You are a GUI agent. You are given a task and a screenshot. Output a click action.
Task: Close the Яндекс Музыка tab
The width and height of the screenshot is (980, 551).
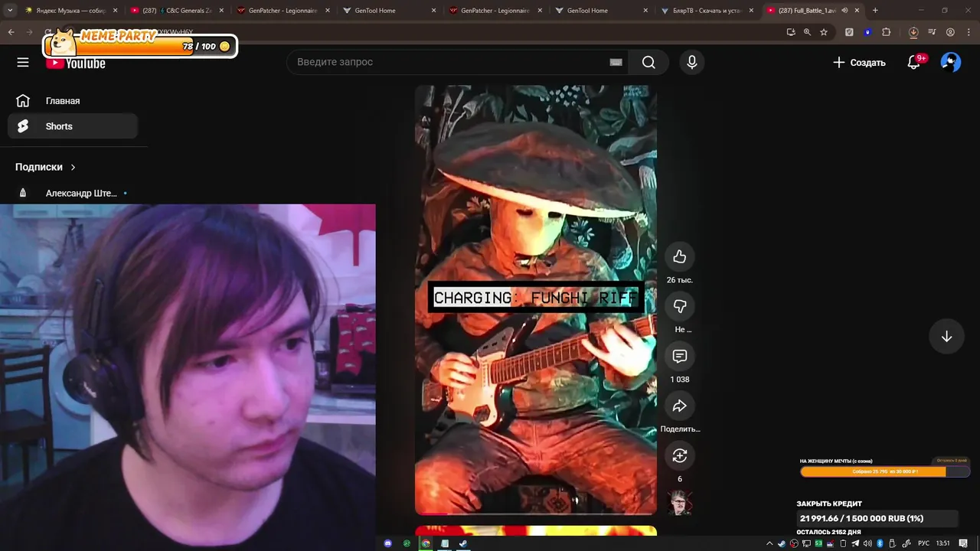coord(115,11)
